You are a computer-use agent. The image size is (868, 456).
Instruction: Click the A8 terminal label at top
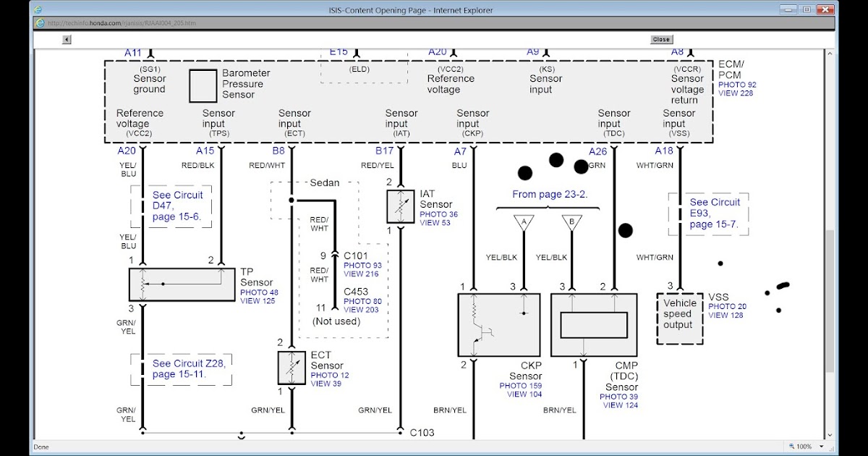point(677,53)
